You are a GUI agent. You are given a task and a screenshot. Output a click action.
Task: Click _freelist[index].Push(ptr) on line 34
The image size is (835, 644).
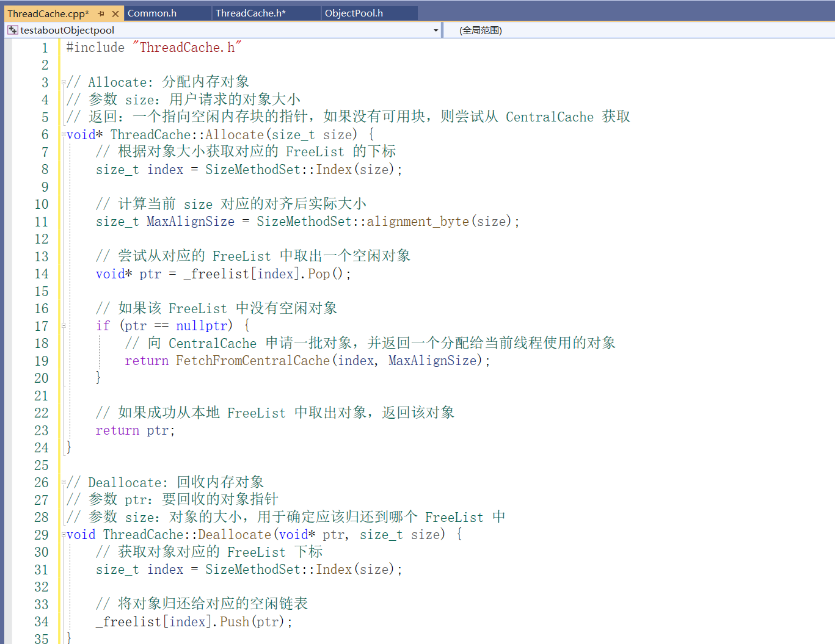click(191, 622)
